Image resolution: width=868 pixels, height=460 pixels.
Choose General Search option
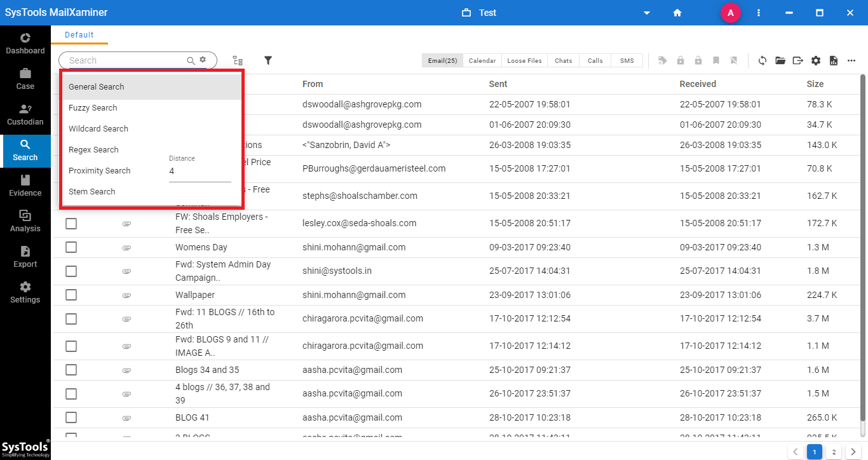point(151,87)
